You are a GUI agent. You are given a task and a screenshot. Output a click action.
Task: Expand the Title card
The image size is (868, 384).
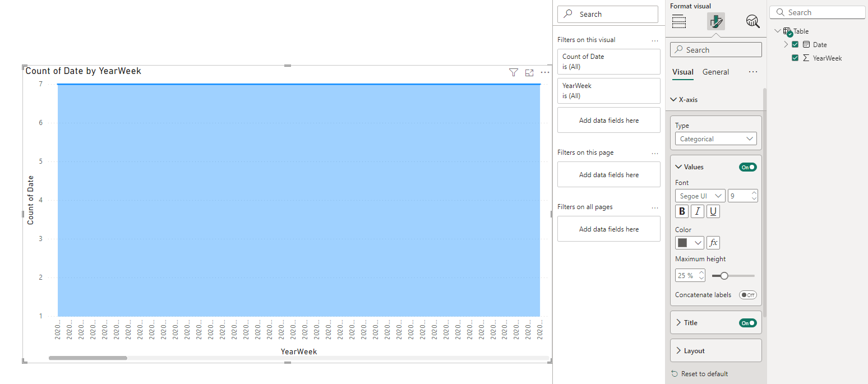pos(678,323)
